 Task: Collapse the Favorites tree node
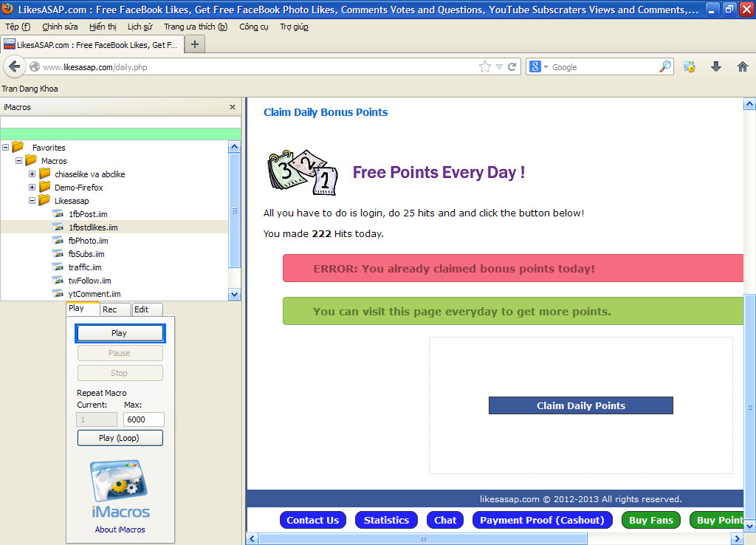click(6, 147)
